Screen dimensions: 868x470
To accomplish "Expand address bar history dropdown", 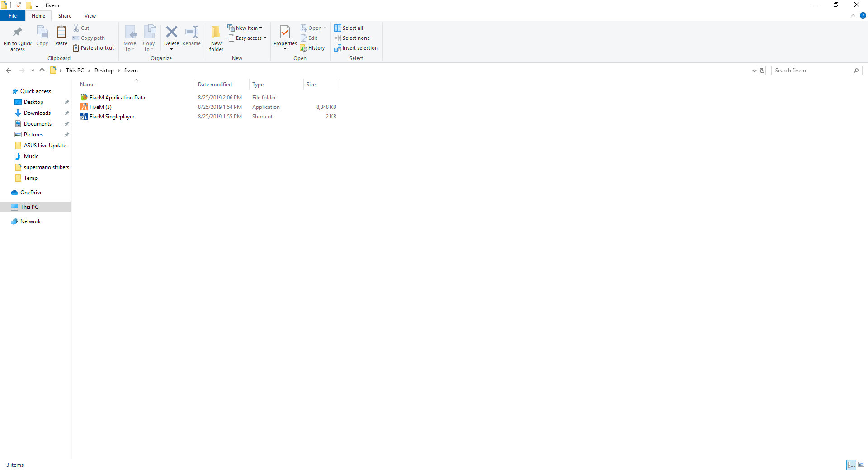I will click(754, 70).
